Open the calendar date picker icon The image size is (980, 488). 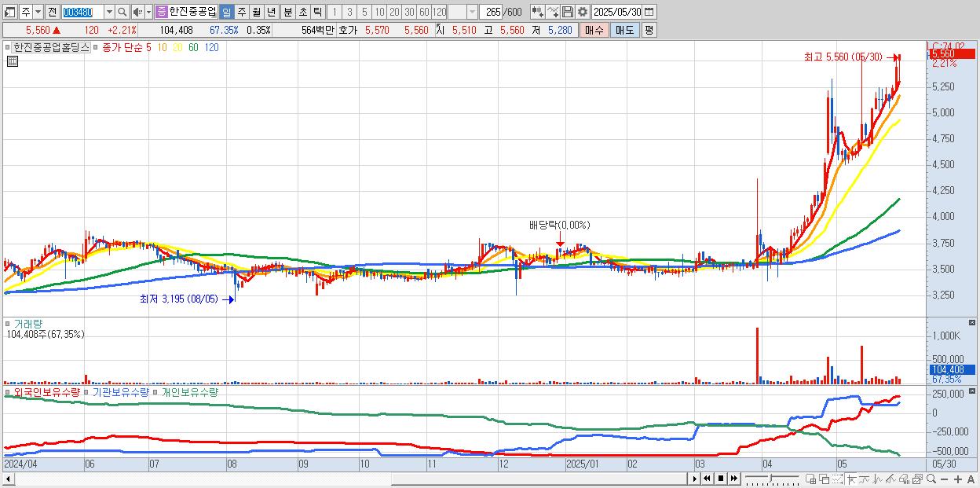(649, 12)
